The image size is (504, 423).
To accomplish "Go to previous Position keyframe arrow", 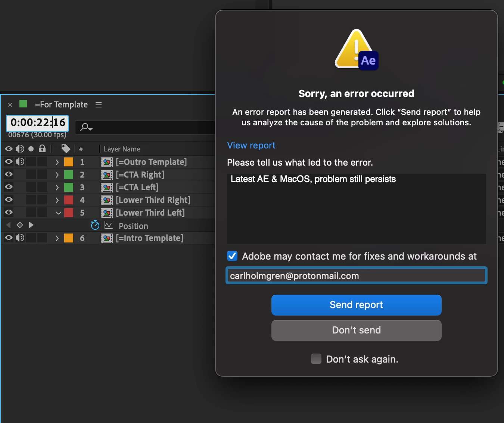I will tap(9, 225).
